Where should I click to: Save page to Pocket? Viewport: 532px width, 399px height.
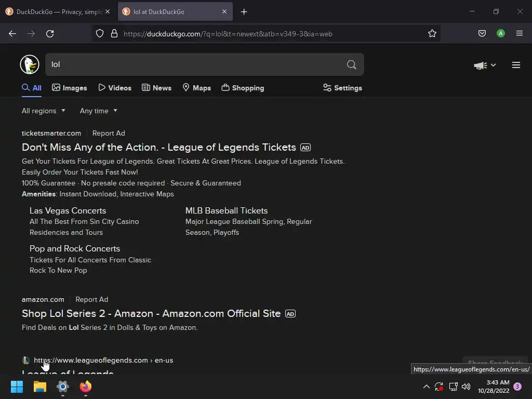click(482, 33)
